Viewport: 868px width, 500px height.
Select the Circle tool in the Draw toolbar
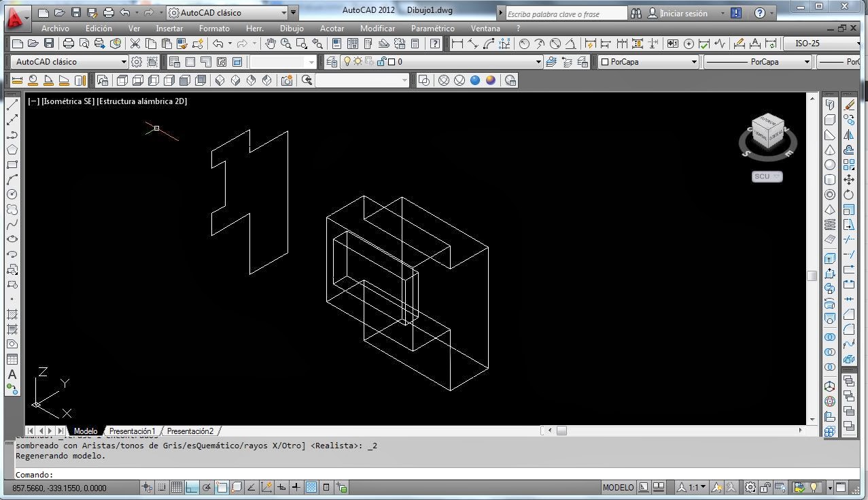pyautogui.click(x=12, y=195)
